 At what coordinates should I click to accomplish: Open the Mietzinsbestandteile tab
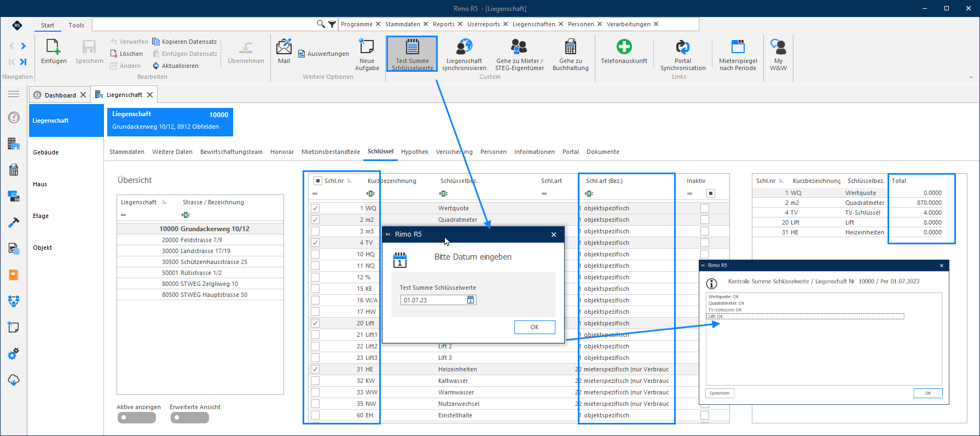pyautogui.click(x=330, y=152)
